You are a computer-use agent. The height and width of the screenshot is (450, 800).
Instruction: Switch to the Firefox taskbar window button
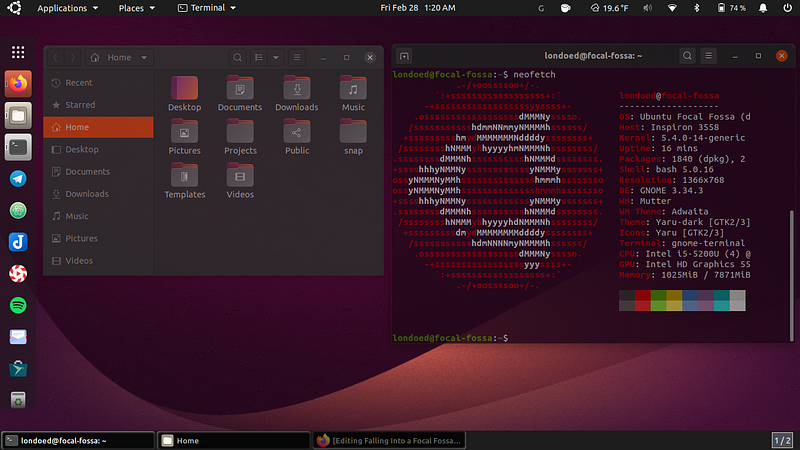390,440
